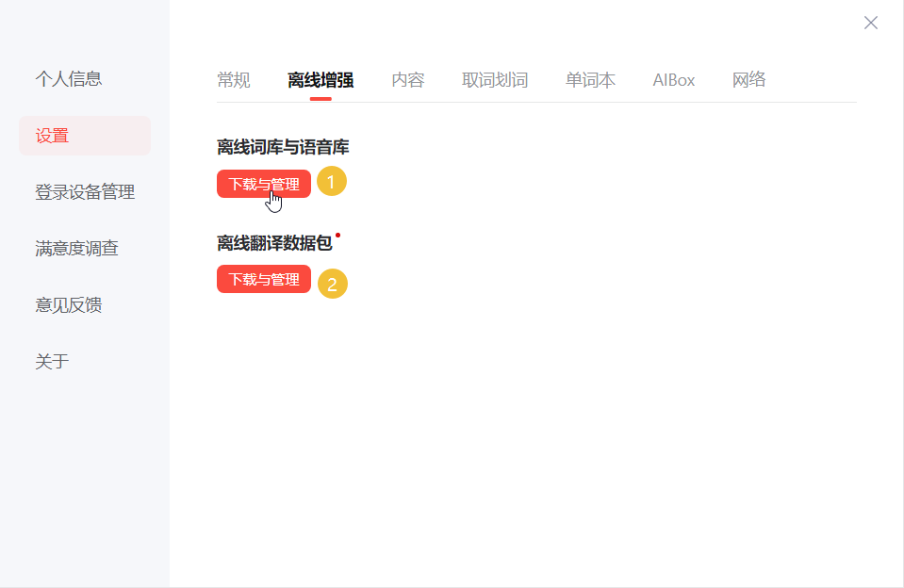
Task: Select 设置 in the sidebar
Action: point(85,136)
